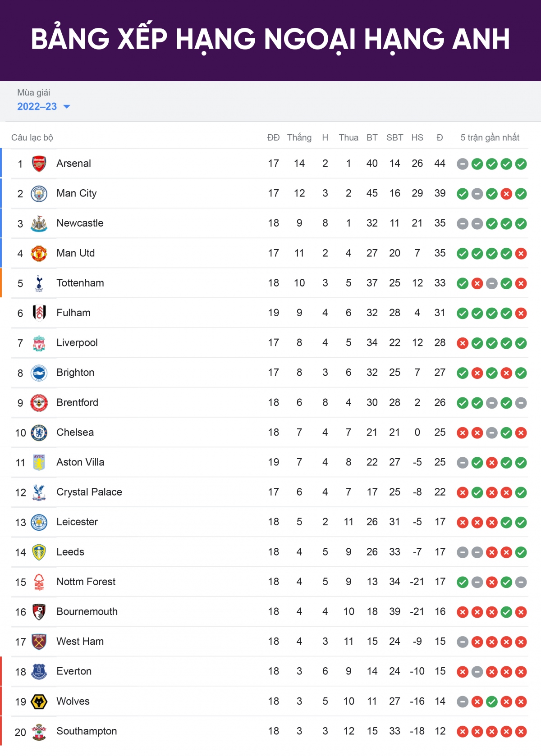The image size is (541, 756).
Task: Click the Man City club crest
Action: click(39, 194)
